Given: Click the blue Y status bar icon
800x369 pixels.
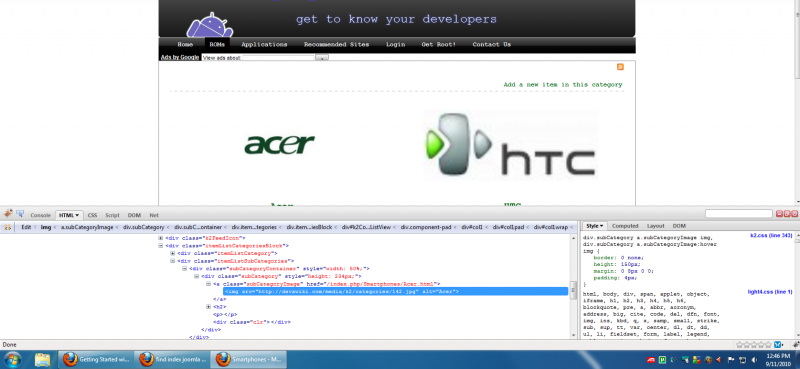Looking at the screenshot, I should tap(779, 345).
